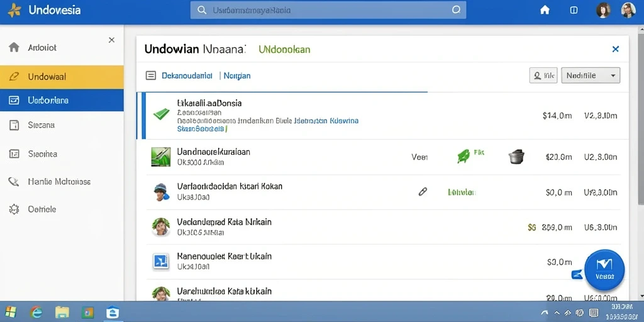This screenshot has height=322, width=644.
Task: Select the Uerborlana sidebar item
Action: (62, 100)
